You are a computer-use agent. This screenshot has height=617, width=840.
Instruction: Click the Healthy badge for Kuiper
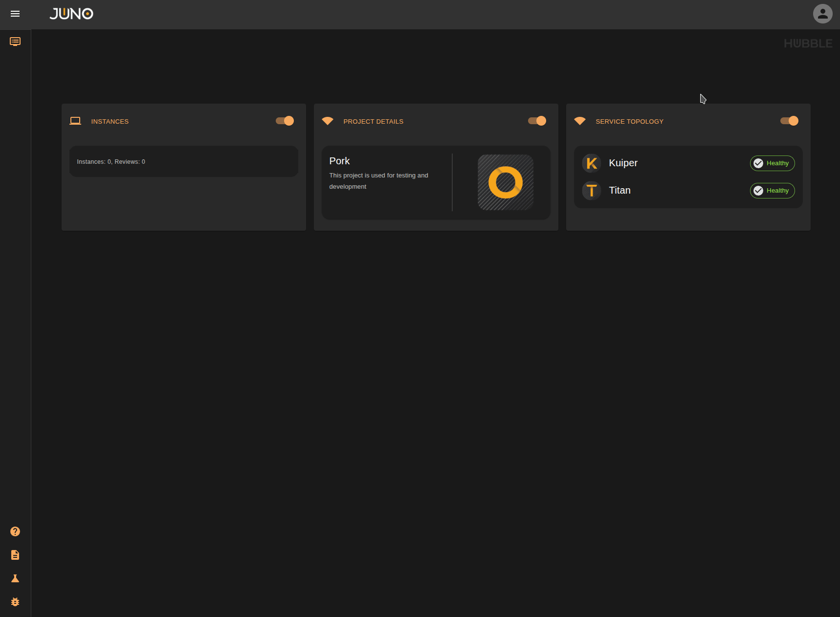pyautogui.click(x=773, y=163)
